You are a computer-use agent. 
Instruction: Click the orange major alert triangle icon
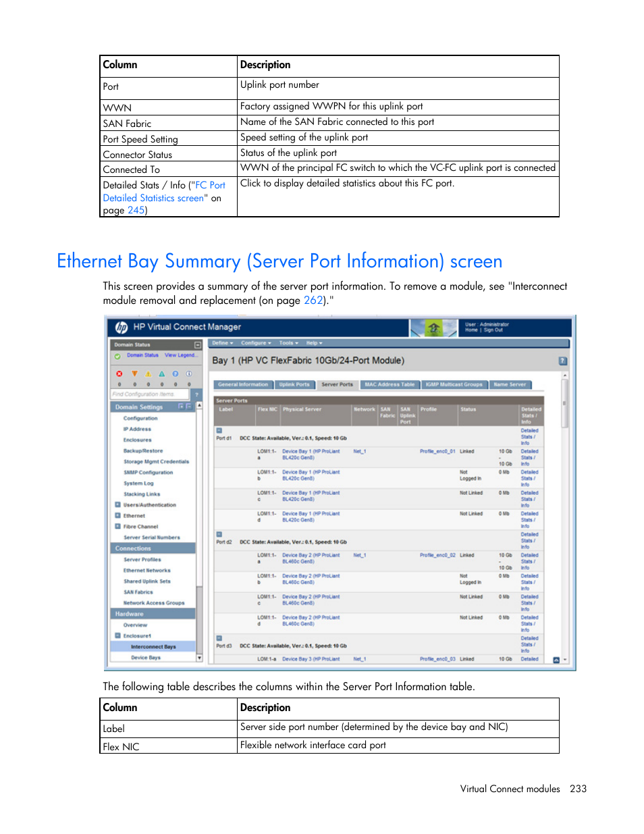coord(134,373)
